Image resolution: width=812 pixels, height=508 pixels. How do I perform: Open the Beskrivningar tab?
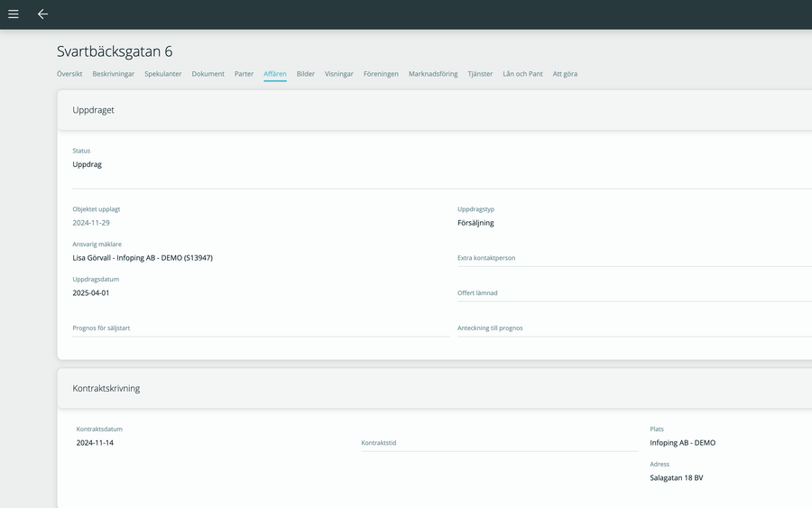tap(114, 74)
